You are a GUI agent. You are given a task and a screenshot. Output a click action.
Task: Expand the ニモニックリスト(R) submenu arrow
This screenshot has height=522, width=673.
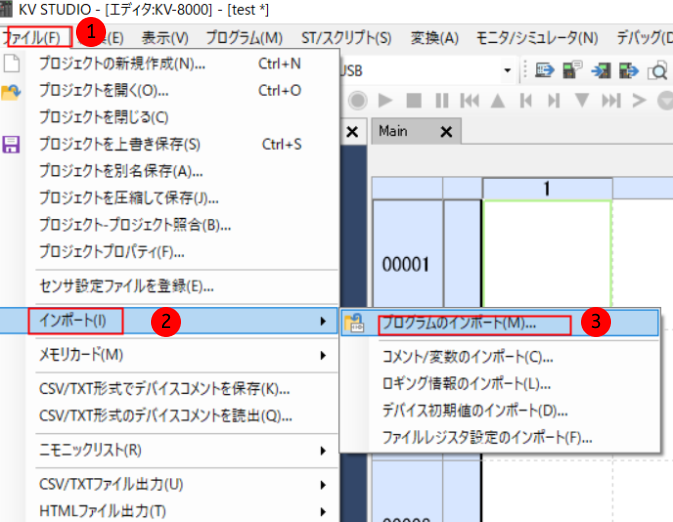(x=323, y=450)
